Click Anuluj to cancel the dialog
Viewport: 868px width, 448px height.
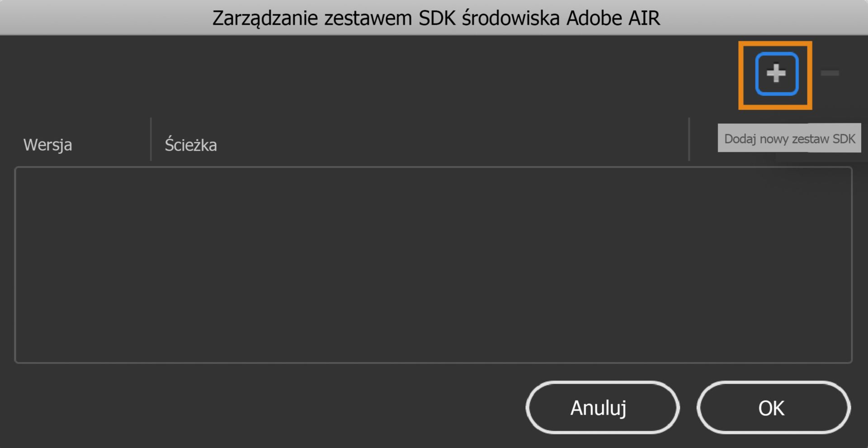click(x=601, y=407)
